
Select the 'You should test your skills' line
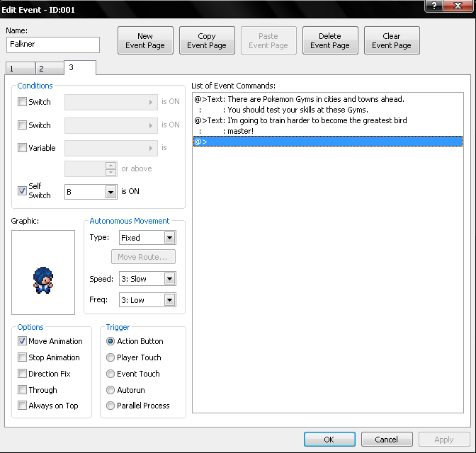point(328,110)
